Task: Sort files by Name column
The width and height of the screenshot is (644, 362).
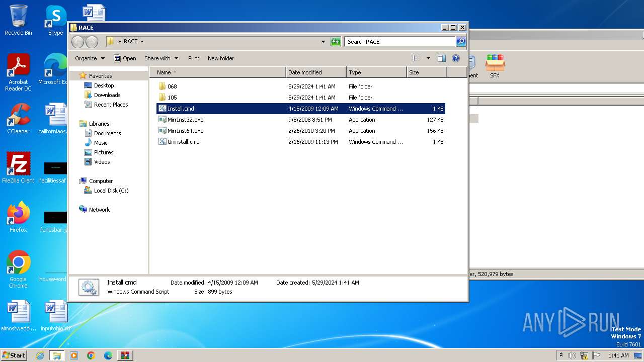Action: (218, 72)
